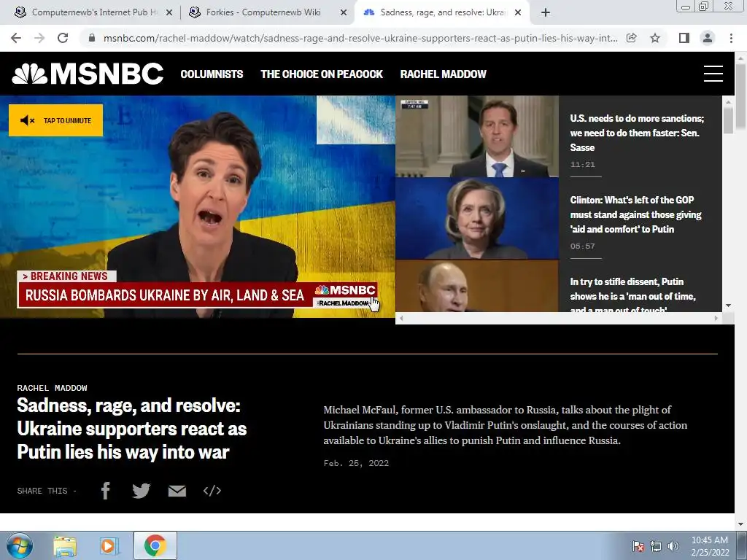Screen dimensions: 747x560
Task: Click the address bar URL
Action: (360, 38)
